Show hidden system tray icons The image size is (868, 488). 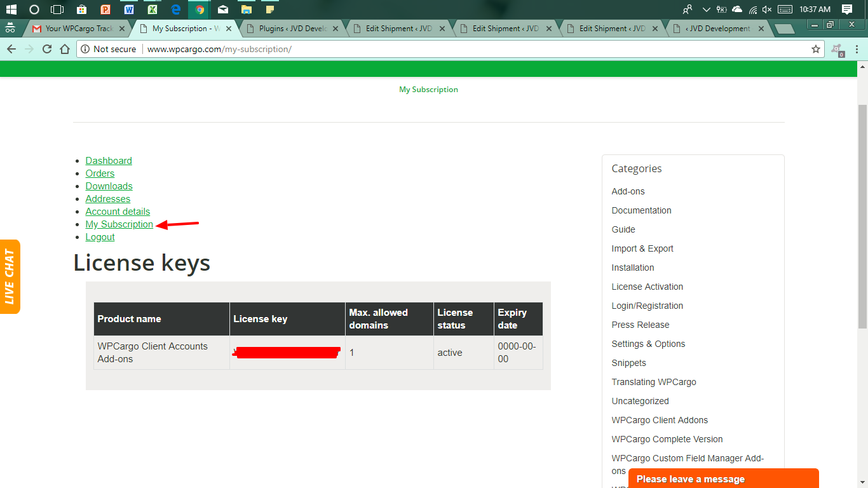(707, 10)
